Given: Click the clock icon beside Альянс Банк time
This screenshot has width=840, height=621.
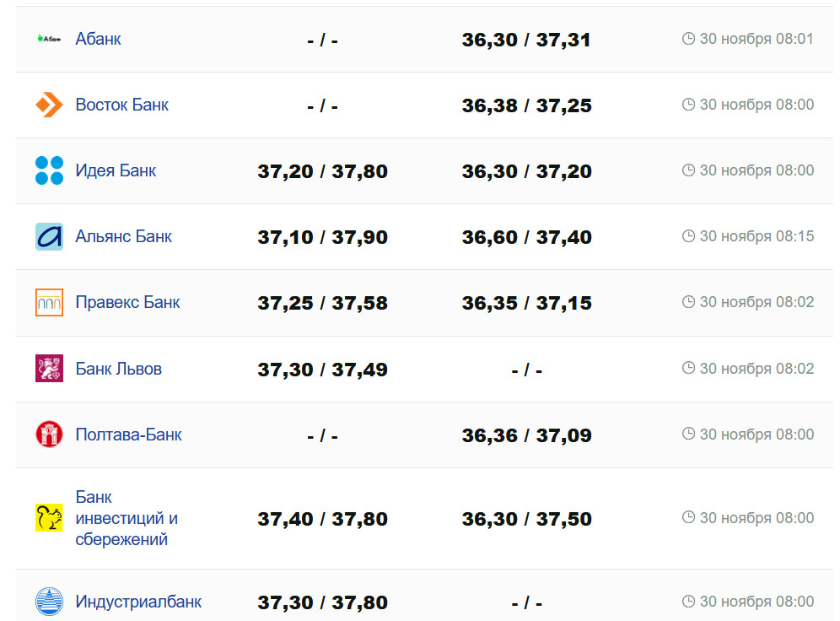Looking at the screenshot, I should (688, 236).
